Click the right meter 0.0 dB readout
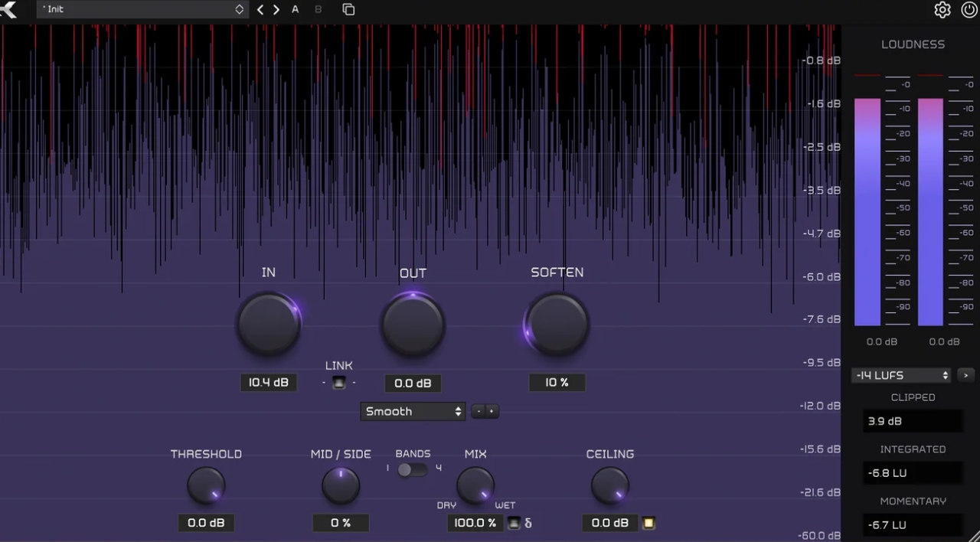Image resolution: width=980 pixels, height=542 pixels. coord(944,341)
